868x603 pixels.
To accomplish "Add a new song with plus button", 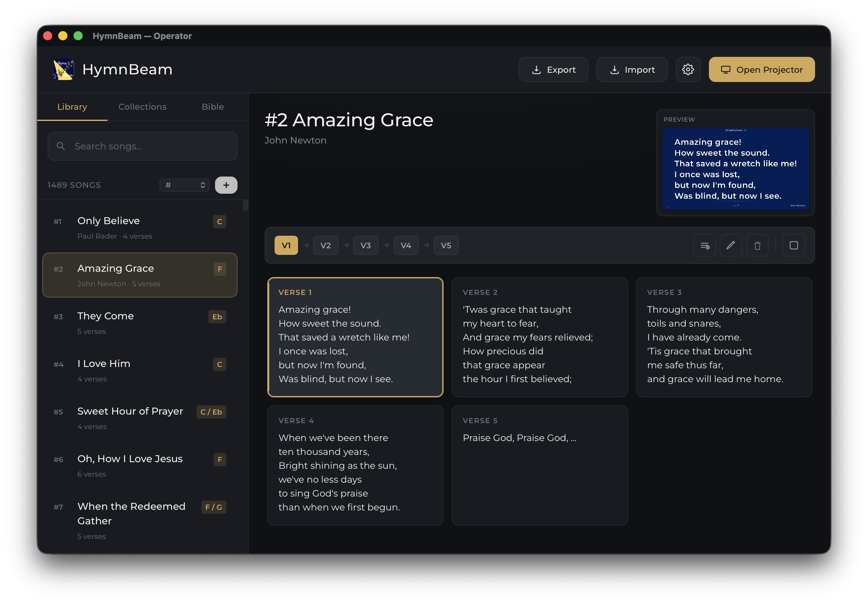I will (x=226, y=185).
